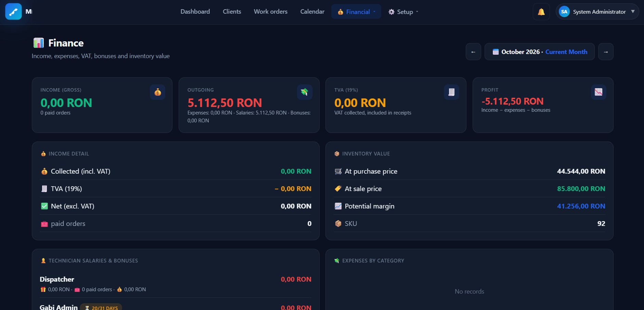Open the Financial dropdown menu

coord(356,12)
